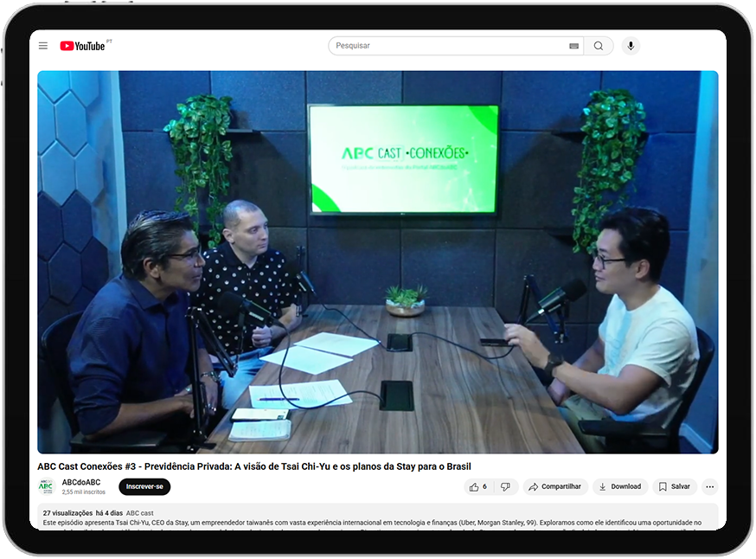Open the hamburger guide menu
The height and width of the screenshot is (559, 756).
(x=43, y=46)
